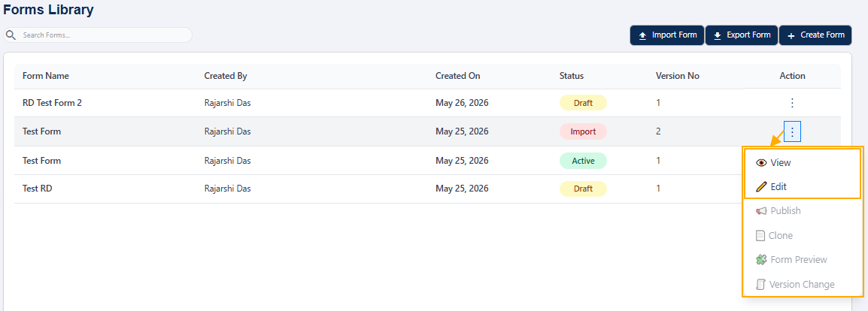Click the Status column header
868x311 pixels.
[572, 76]
